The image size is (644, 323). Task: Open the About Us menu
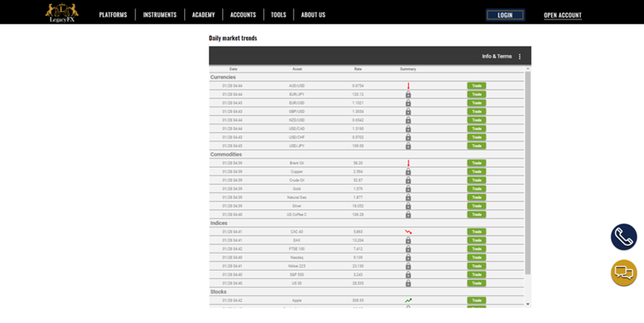tap(313, 15)
